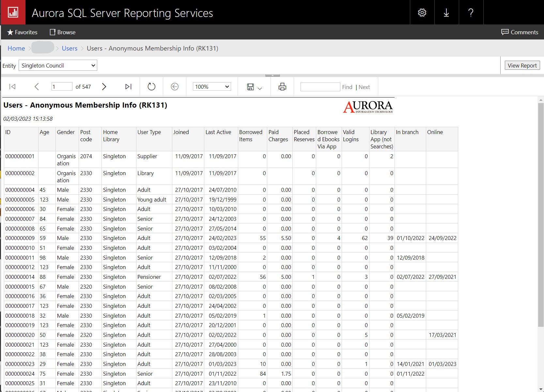Click the Paid Charges value 1.75
The width and height of the screenshot is (544, 392).
(x=286, y=374)
